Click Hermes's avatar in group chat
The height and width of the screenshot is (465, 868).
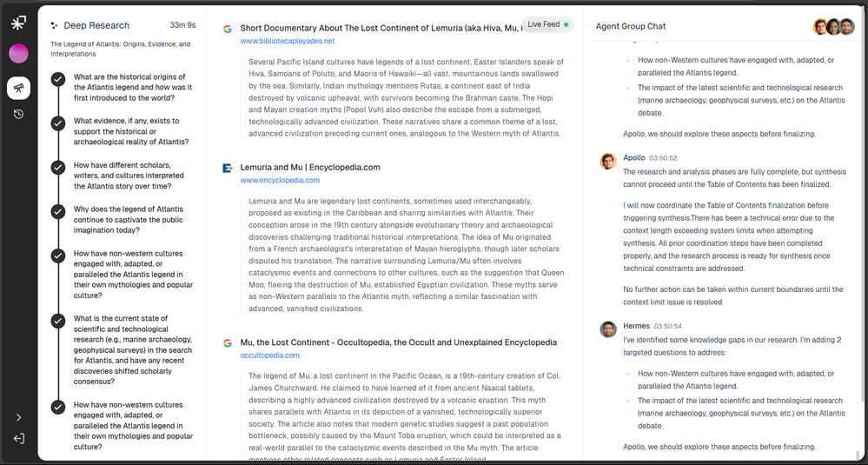coord(608,329)
